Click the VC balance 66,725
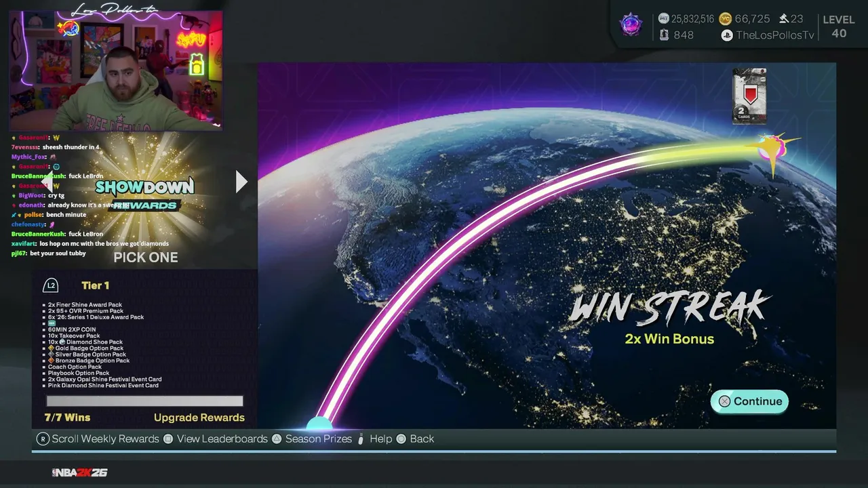 point(752,19)
